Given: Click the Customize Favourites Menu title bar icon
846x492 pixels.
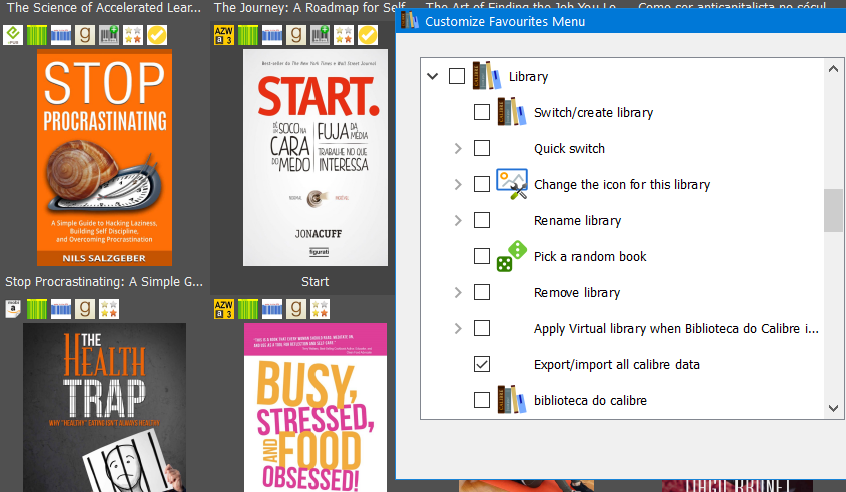Looking at the screenshot, I should tap(410, 20).
